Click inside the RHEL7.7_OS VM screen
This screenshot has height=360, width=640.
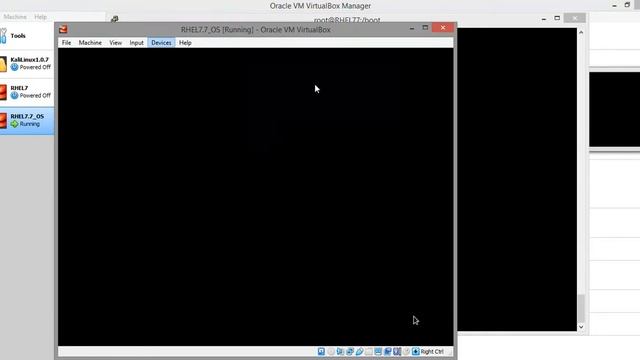click(256, 197)
